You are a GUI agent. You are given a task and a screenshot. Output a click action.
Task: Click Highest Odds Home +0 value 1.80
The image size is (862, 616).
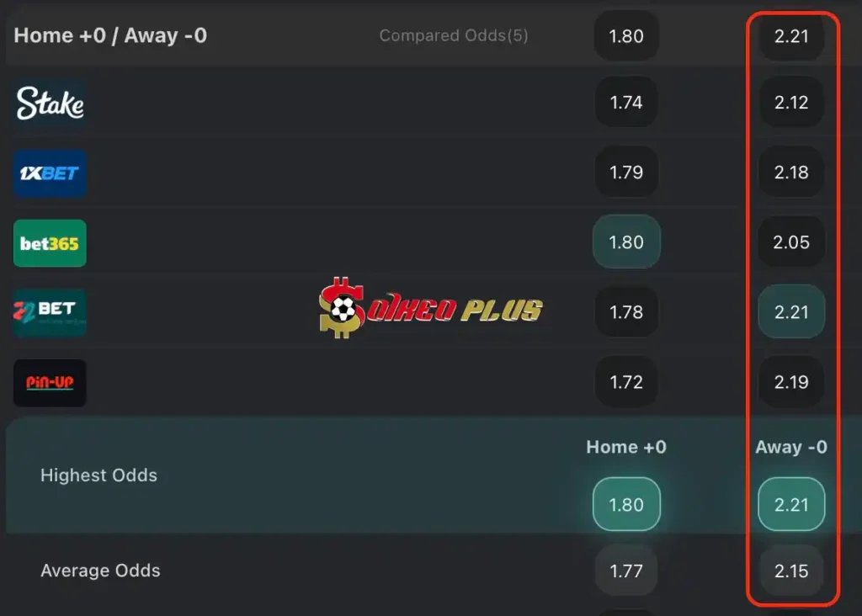pos(626,505)
